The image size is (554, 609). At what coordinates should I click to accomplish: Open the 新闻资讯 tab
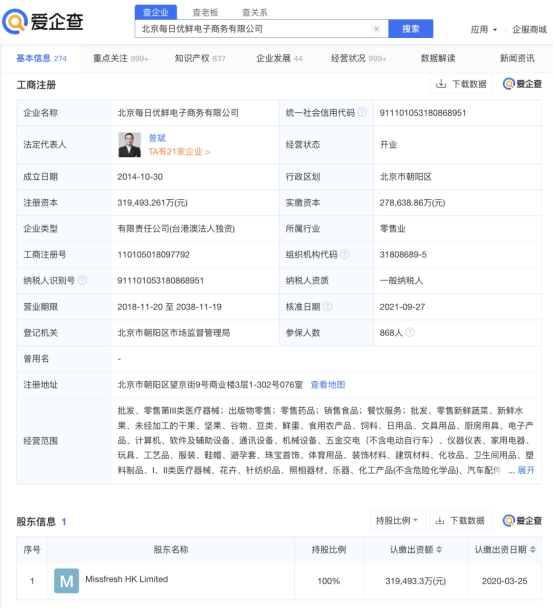[x=517, y=58]
